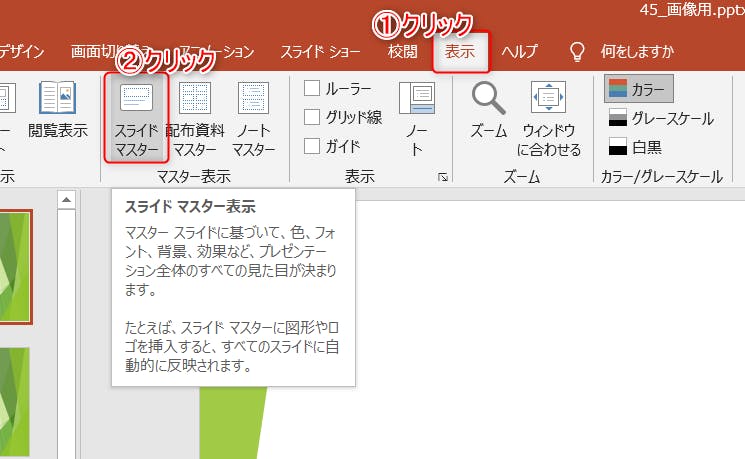Open the View (表示) ribbon tab
The width and height of the screenshot is (745, 459).
(x=460, y=52)
